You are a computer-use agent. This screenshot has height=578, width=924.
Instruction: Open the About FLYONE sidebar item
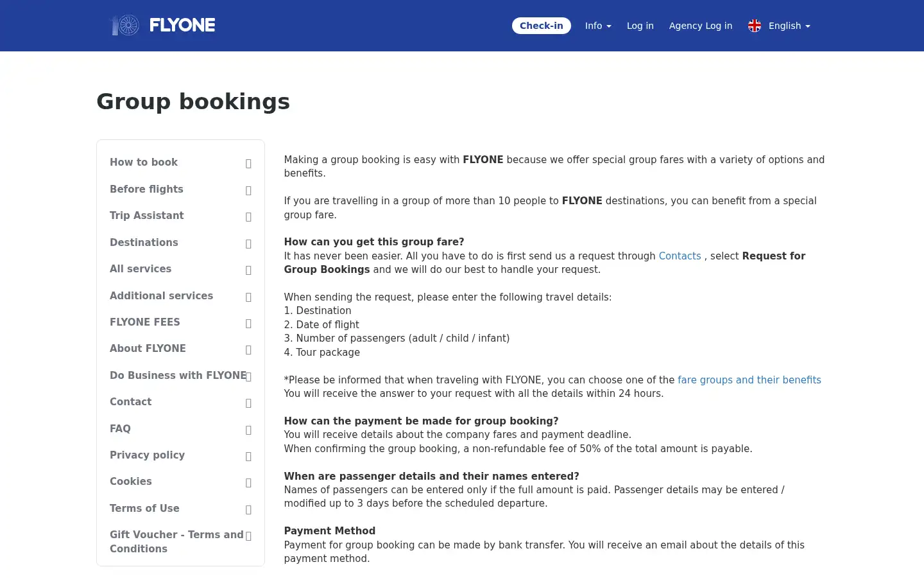point(180,349)
